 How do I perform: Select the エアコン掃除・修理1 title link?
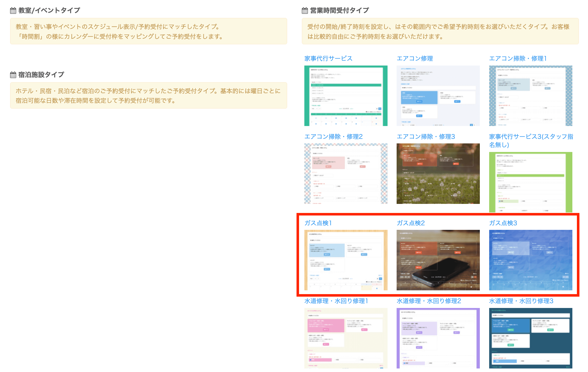pos(518,58)
